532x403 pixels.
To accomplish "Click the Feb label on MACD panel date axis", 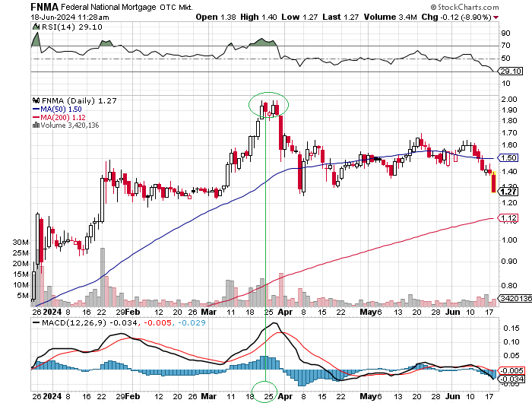I will pos(133,396).
